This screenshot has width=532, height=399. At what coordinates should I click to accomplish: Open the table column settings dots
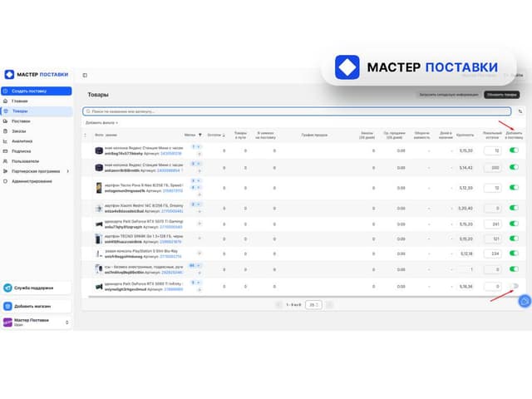point(85,135)
